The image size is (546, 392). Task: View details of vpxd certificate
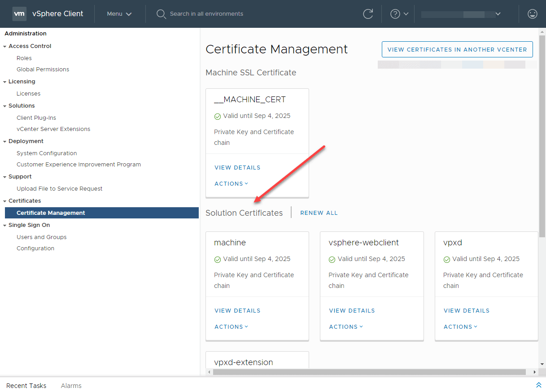(467, 310)
